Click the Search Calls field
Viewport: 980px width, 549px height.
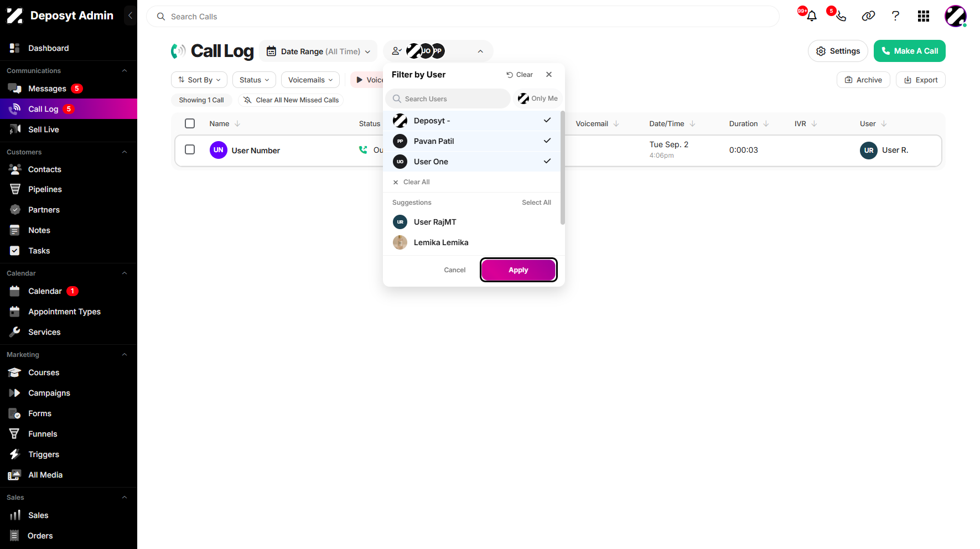click(463, 17)
